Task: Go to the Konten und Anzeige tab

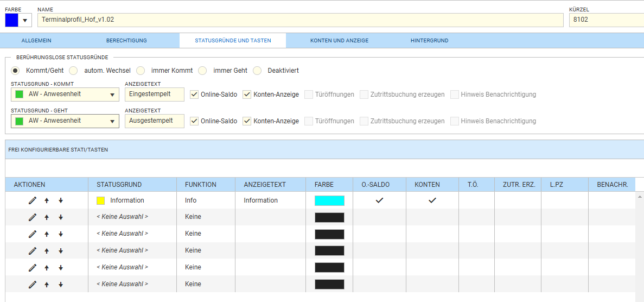Action: [339, 41]
